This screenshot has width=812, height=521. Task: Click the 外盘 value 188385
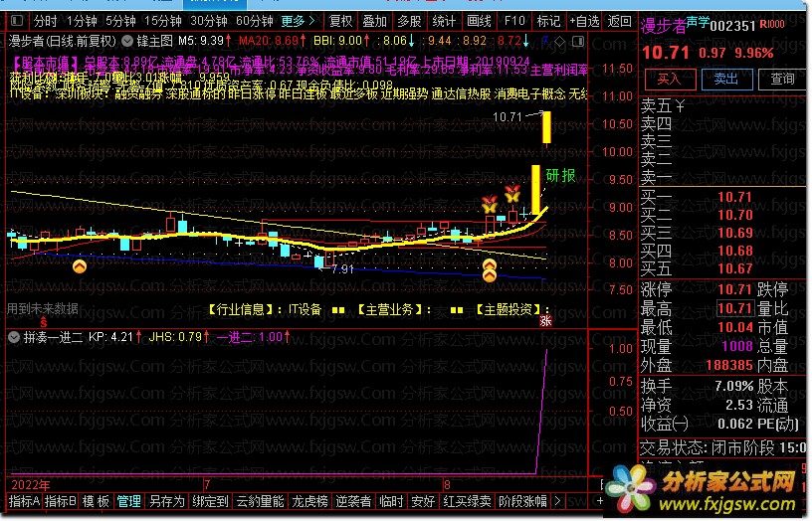pos(729,366)
